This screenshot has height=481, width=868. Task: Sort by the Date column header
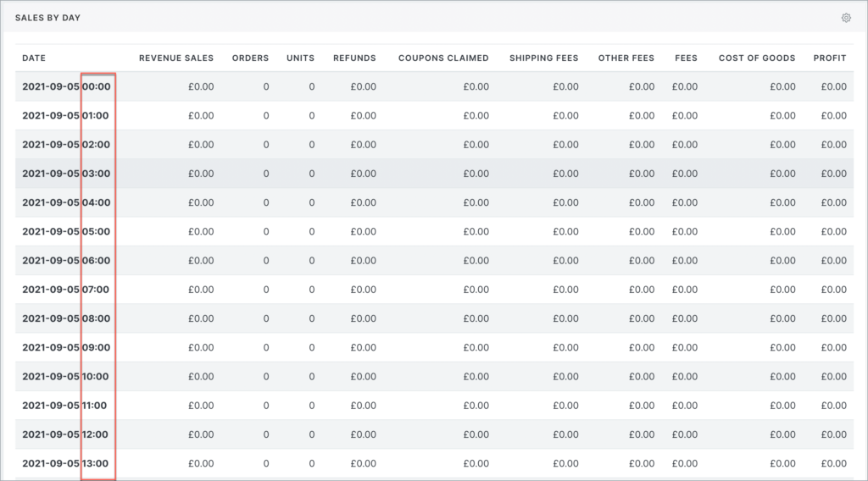34,58
